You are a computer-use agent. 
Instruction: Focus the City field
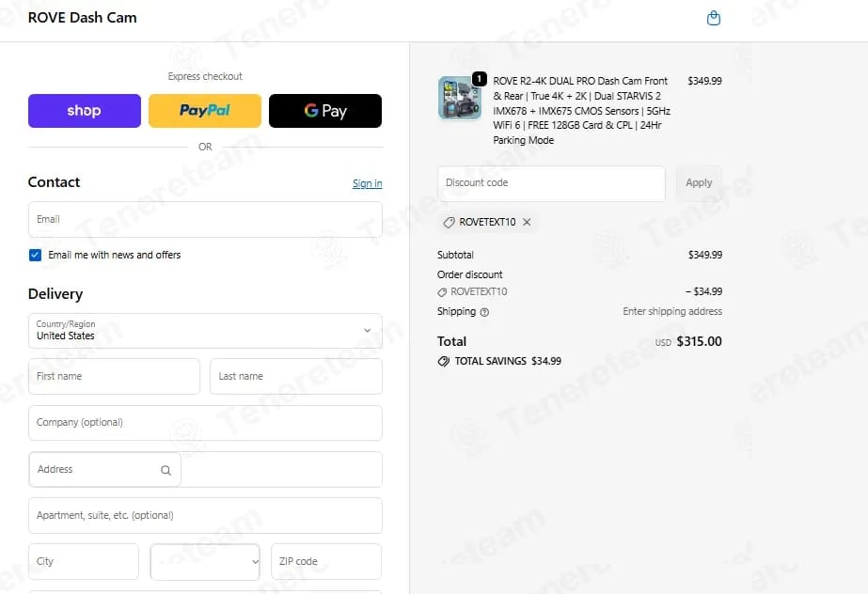pos(84,561)
